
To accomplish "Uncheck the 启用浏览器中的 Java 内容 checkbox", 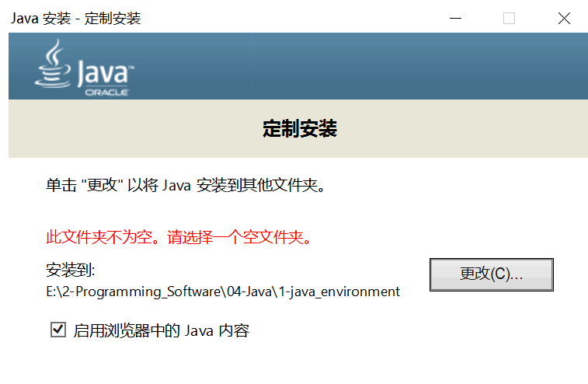I will coord(58,330).
